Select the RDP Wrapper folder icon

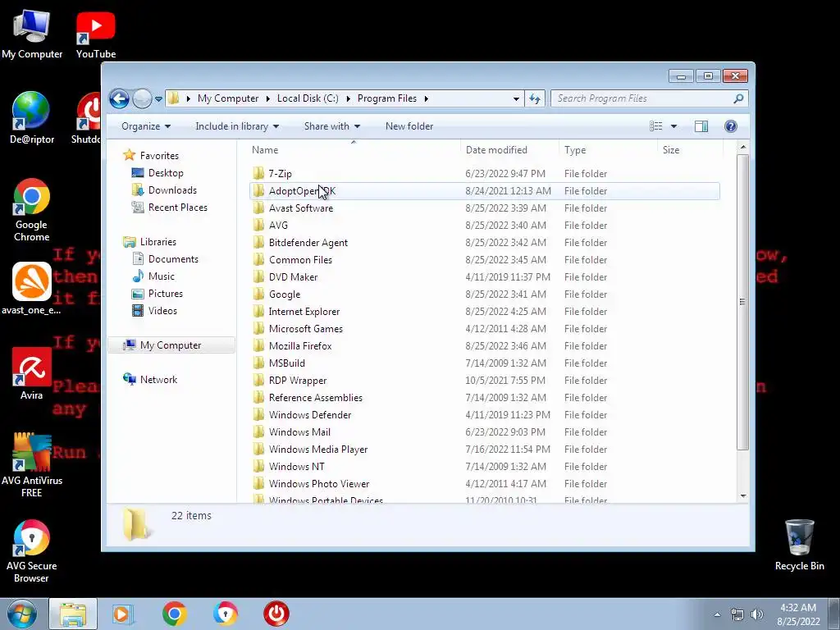coord(258,381)
